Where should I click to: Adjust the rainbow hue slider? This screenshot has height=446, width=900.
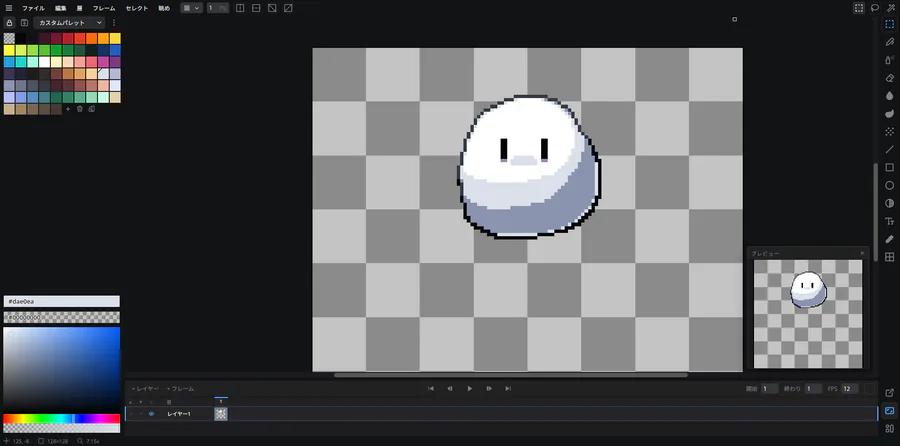point(61,418)
